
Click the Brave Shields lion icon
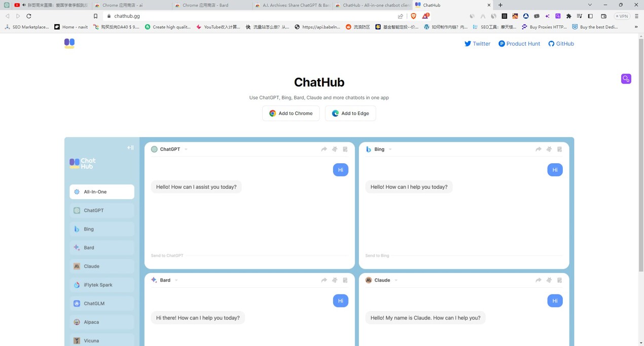click(x=413, y=16)
